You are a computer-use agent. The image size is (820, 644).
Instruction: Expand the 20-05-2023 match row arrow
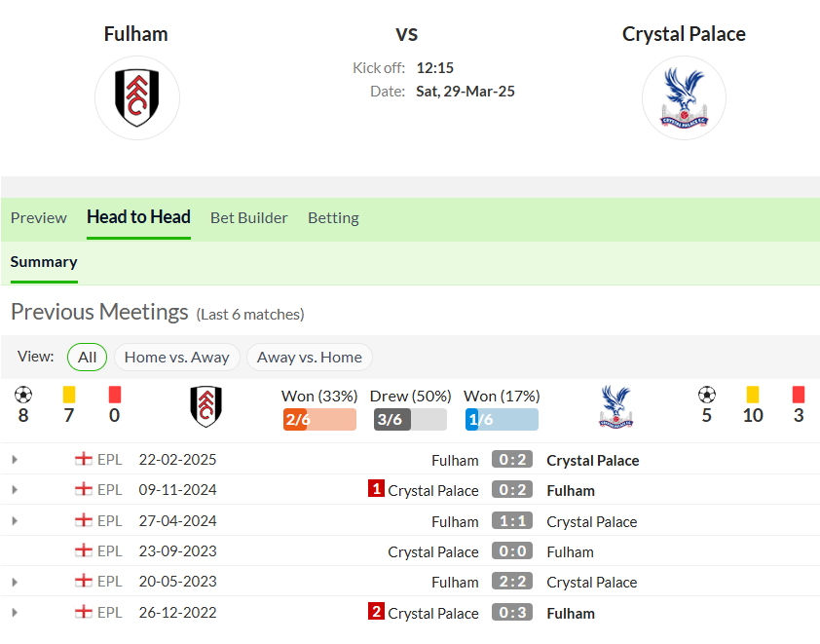[15, 582]
